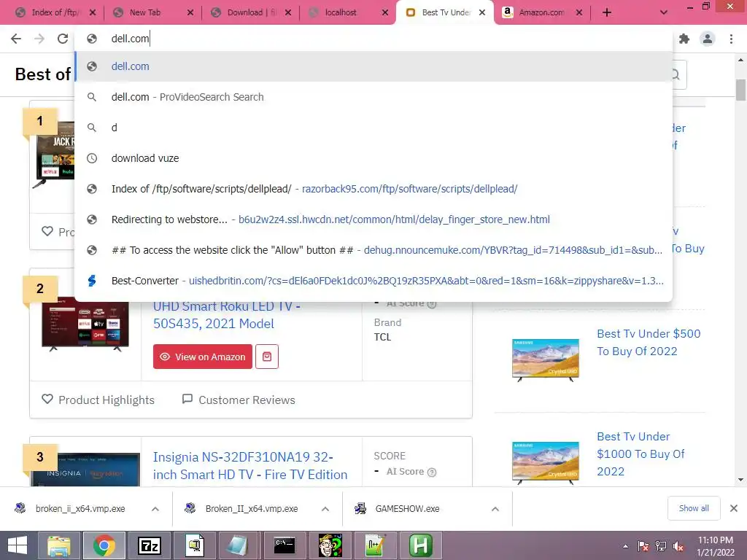The height and width of the screenshot is (560, 747).
Task: Select the 'd' search suggestion
Action: point(374,128)
